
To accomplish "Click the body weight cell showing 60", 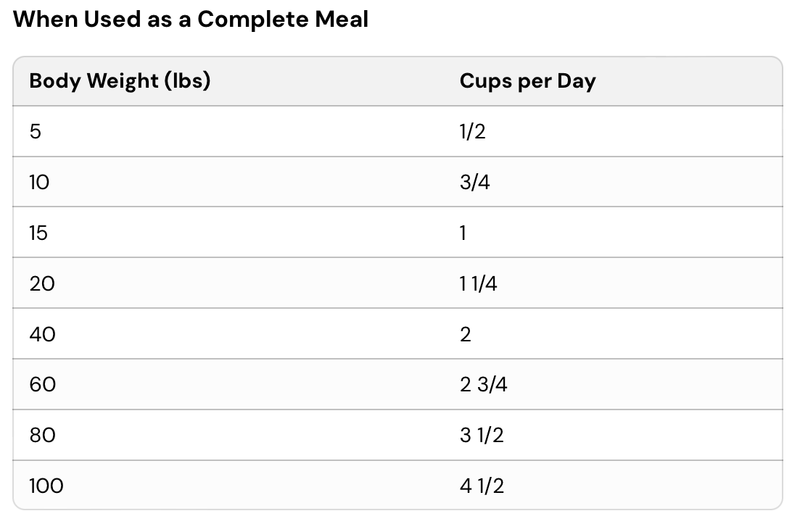I will 42,385.
